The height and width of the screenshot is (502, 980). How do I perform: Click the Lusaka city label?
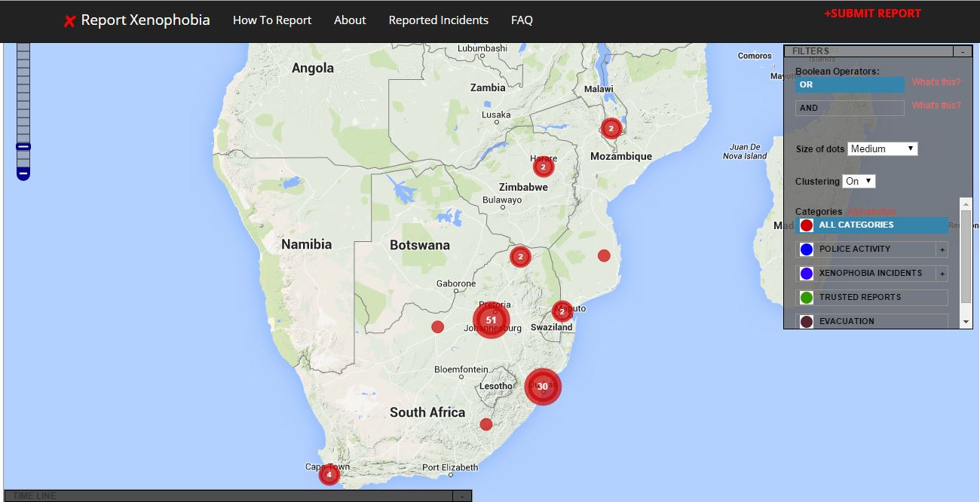click(x=496, y=115)
